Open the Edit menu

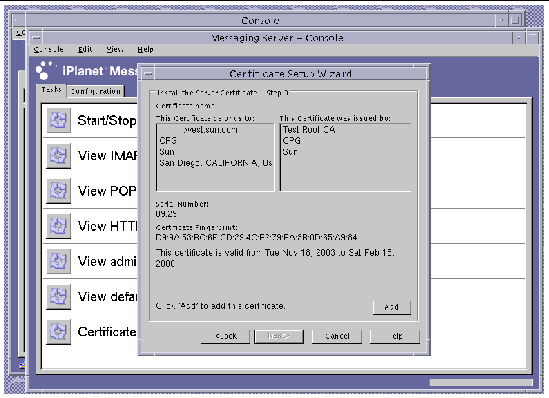85,50
